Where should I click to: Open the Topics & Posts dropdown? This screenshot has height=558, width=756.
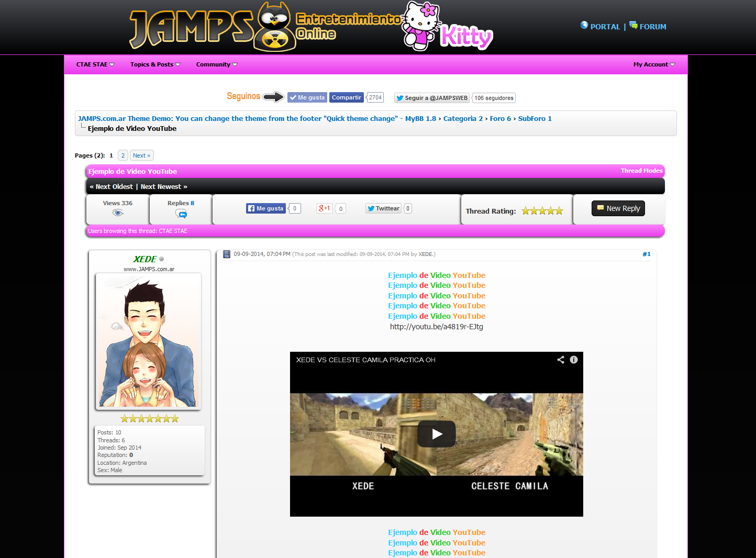point(155,64)
